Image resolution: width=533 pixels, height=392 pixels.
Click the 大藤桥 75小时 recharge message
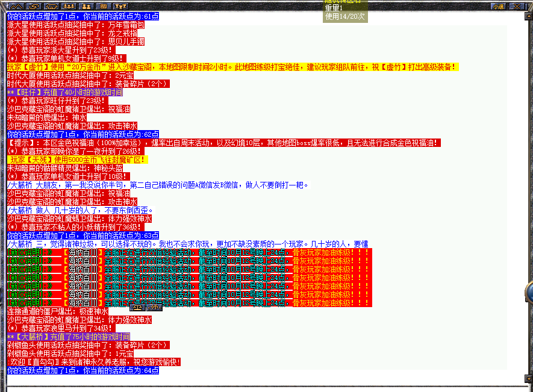click(68, 337)
